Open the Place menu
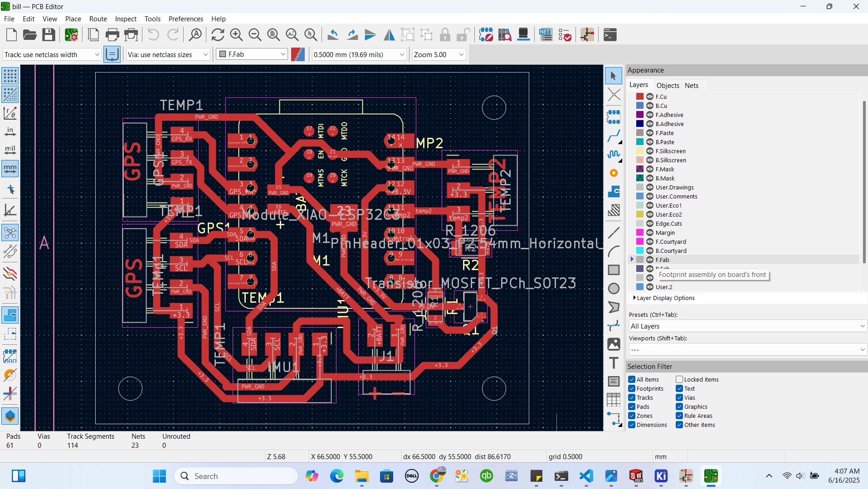The width and height of the screenshot is (868, 489). pyautogui.click(x=73, y=19)
